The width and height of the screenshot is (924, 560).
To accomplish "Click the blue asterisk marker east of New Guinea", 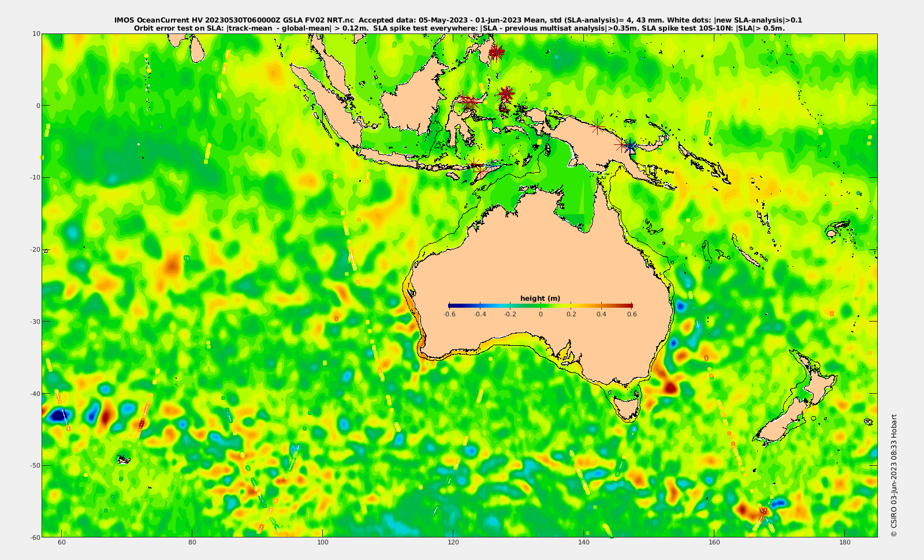I will [631, 147].
